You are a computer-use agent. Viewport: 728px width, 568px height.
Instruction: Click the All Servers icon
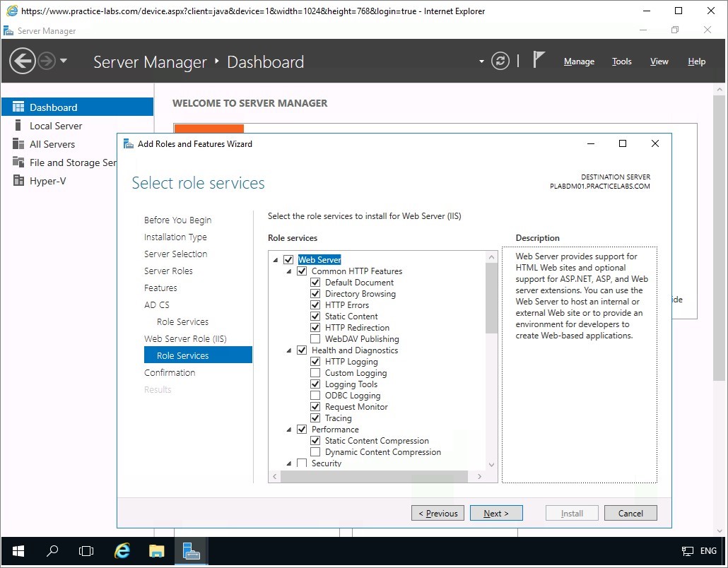[18, 144]
